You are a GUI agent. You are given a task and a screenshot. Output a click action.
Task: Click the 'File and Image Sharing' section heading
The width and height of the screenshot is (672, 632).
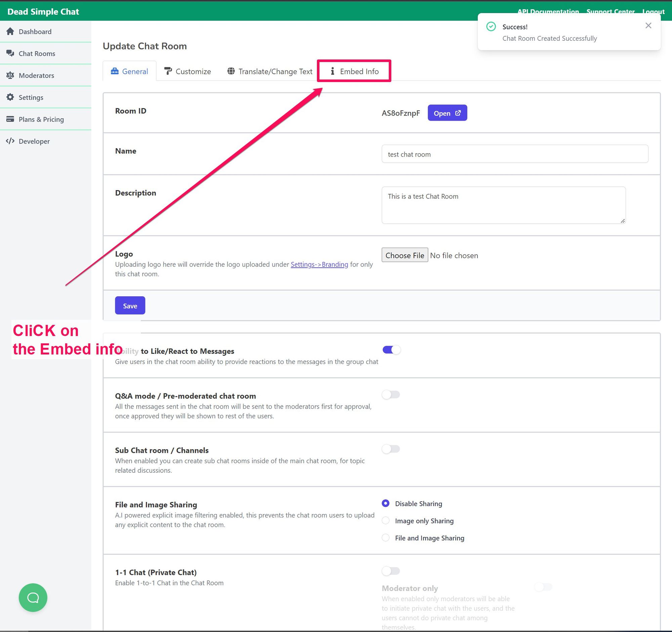[156, 505]
